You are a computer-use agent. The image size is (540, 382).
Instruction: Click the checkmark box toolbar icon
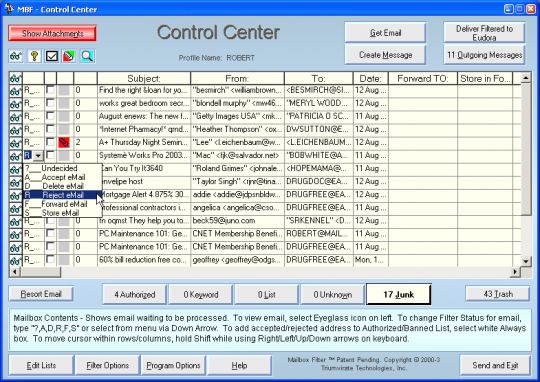tap(52, 56)
